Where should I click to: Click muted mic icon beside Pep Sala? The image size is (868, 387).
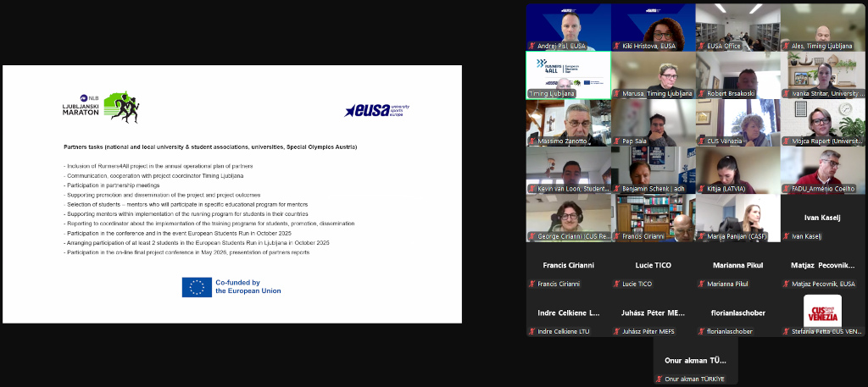coord(617,141)
